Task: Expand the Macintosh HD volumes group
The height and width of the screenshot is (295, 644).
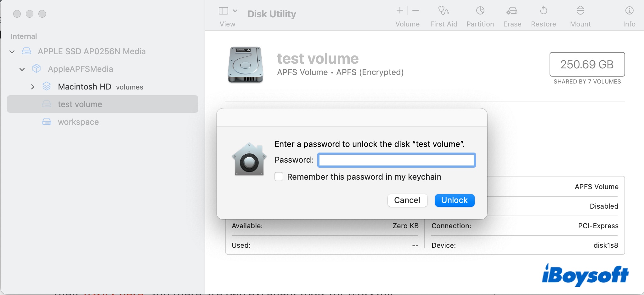Action: 32,87
